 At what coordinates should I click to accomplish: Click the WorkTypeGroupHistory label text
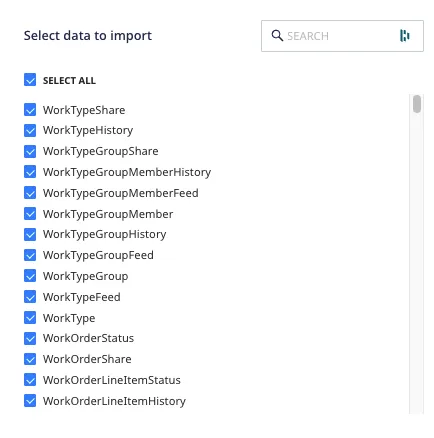point(105,235)
